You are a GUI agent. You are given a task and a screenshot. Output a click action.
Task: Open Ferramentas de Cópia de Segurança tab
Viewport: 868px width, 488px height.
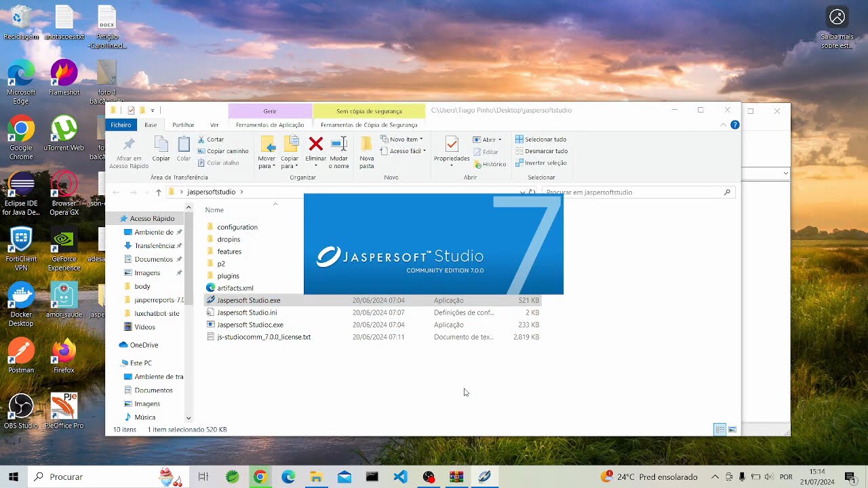(369, 125)
